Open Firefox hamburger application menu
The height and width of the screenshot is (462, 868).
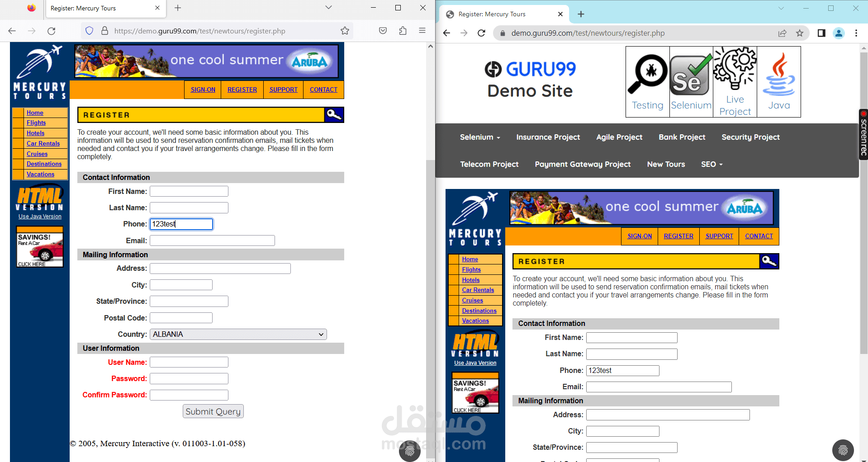coord(422,31)
